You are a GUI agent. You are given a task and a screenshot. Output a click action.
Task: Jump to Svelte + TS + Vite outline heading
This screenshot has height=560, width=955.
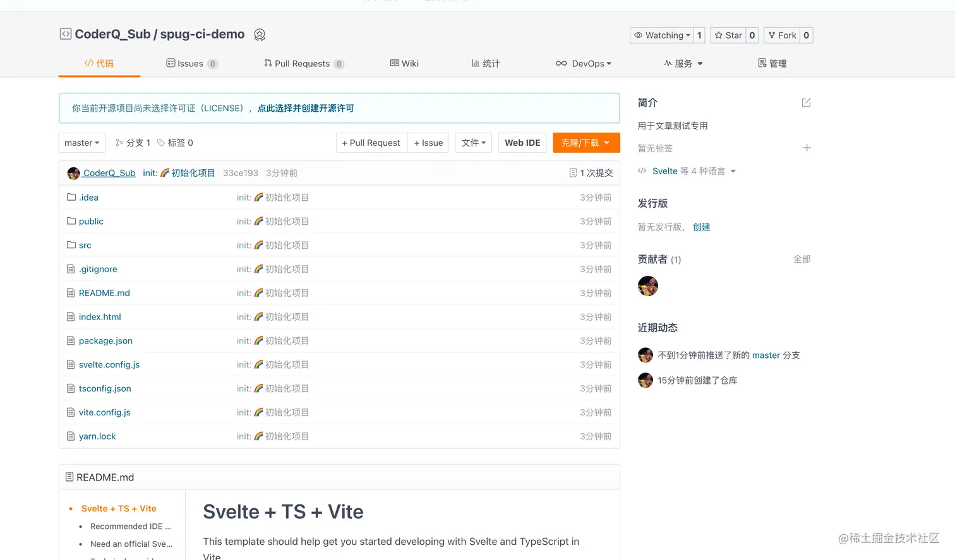[x=119, y=509]
